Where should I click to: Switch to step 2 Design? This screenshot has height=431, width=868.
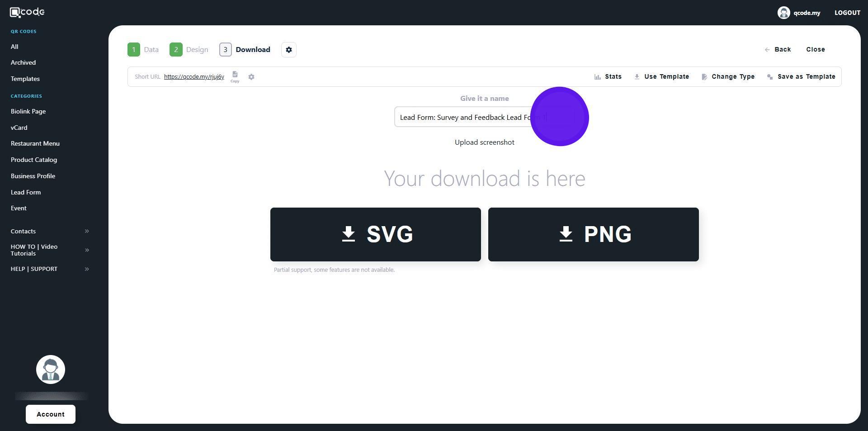(x=189, y=50)
